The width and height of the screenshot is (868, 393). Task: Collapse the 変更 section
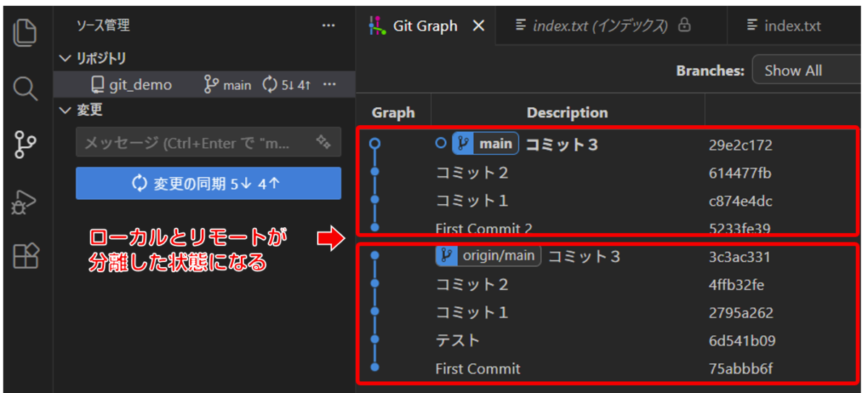click(67, 110)
